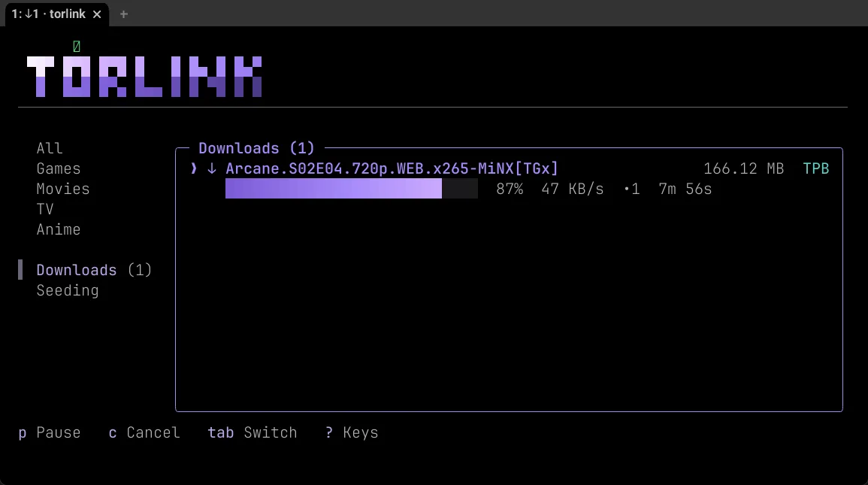
Task: Click the 87% download progress bar
Action: tap(352, 189)
